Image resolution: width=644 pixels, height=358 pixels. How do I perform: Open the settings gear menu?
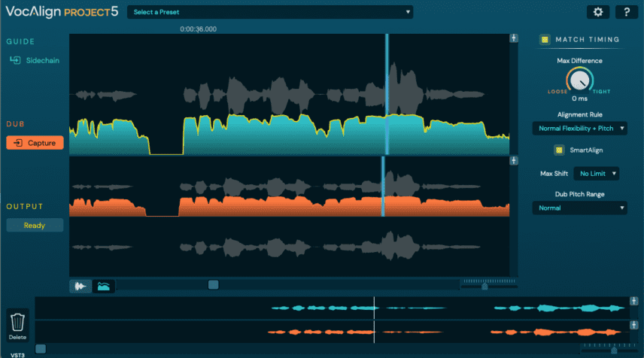click(x=597, y=12)
